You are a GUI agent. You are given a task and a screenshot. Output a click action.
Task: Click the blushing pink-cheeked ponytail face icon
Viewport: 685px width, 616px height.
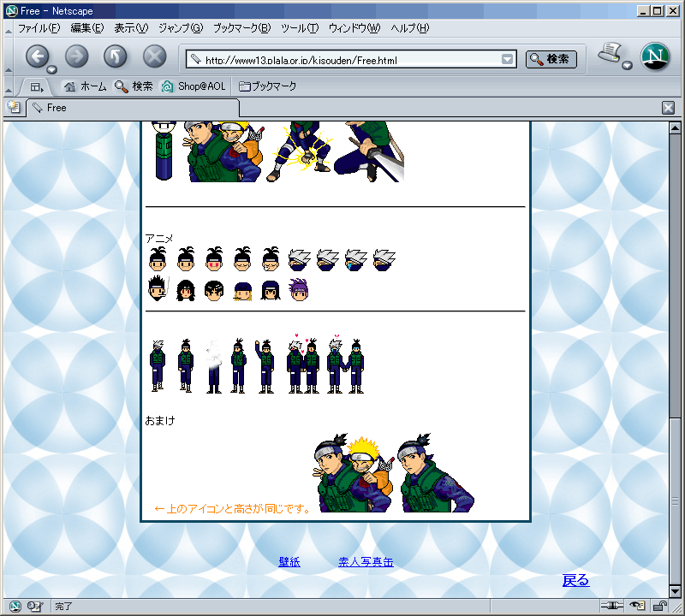click(x=214, y=259)
